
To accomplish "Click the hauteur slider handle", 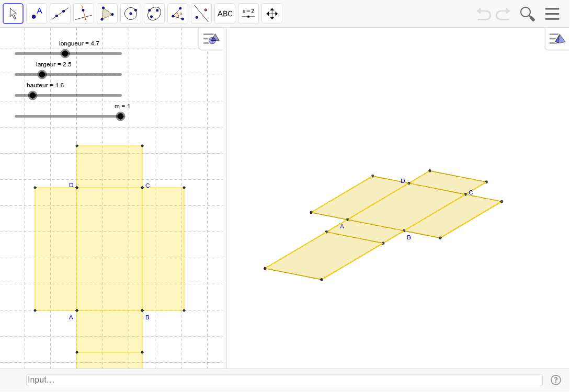I will (x=33, y=96).
